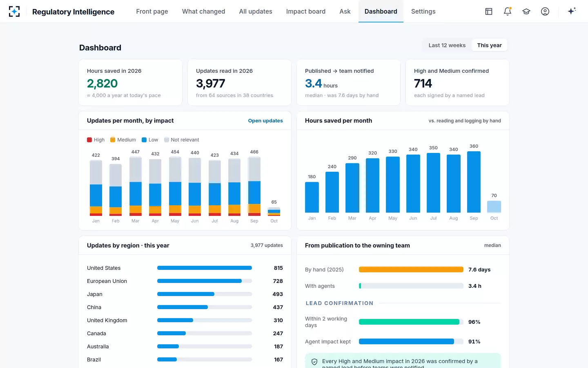Viewport: 588px width, 368px height.
Task: Switch range to Last 12 weeks
Action: [447, 45]
